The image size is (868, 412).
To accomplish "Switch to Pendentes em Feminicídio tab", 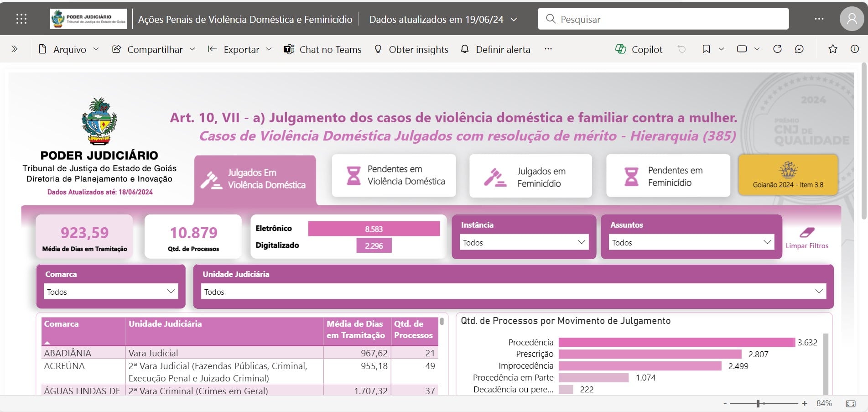I will (668, 176).
